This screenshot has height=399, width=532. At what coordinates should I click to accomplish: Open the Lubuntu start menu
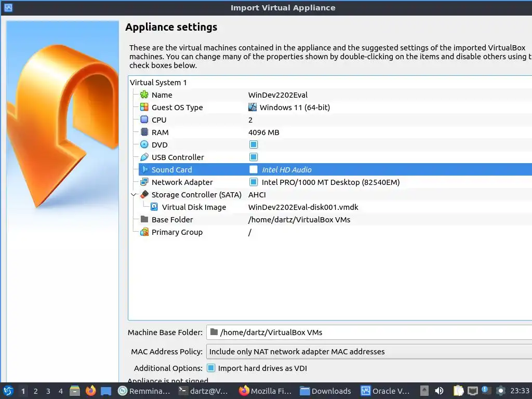click(8, 391)
